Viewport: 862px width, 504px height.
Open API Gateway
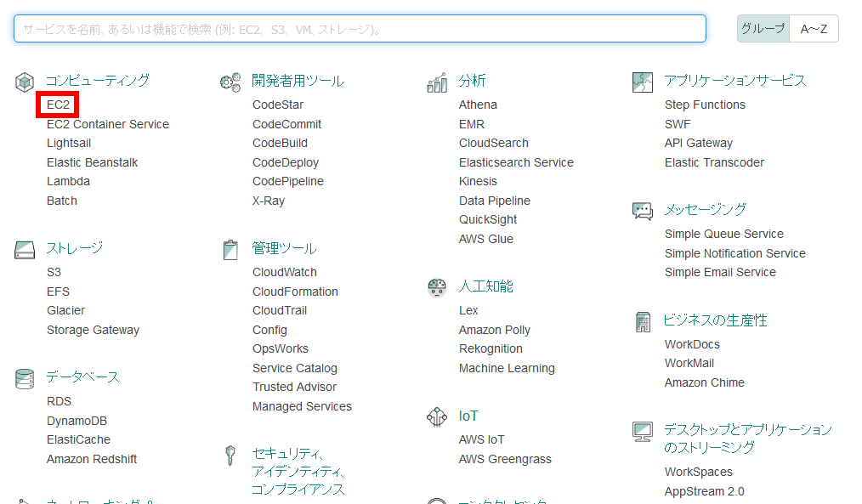pyautogui.click(x=699, y=143)
